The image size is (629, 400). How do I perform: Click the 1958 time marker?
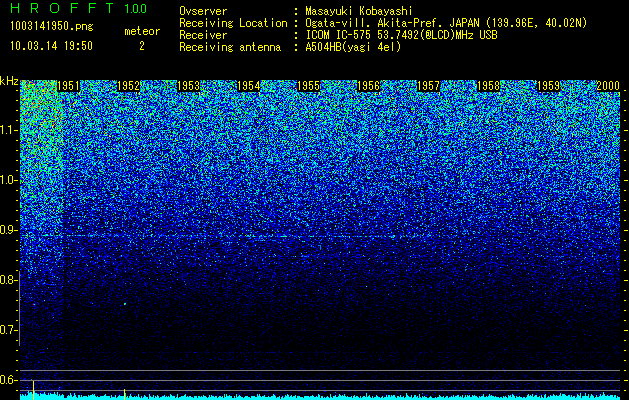click(488, 86)
